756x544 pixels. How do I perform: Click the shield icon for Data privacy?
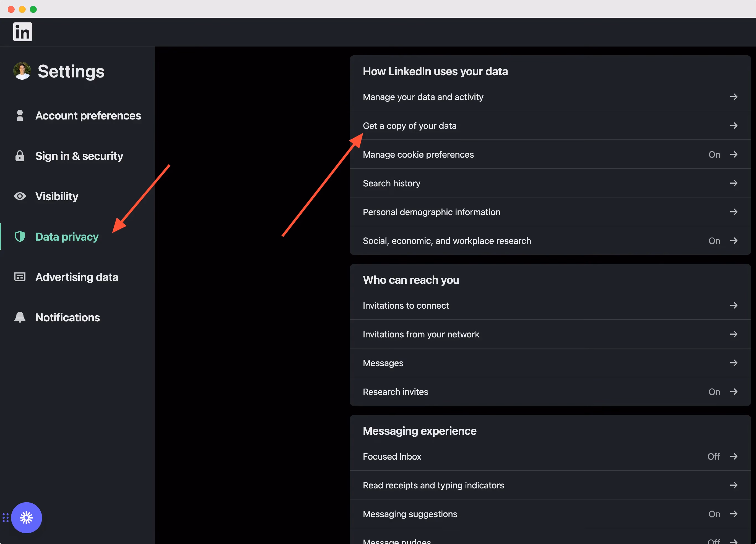[20, 237]
